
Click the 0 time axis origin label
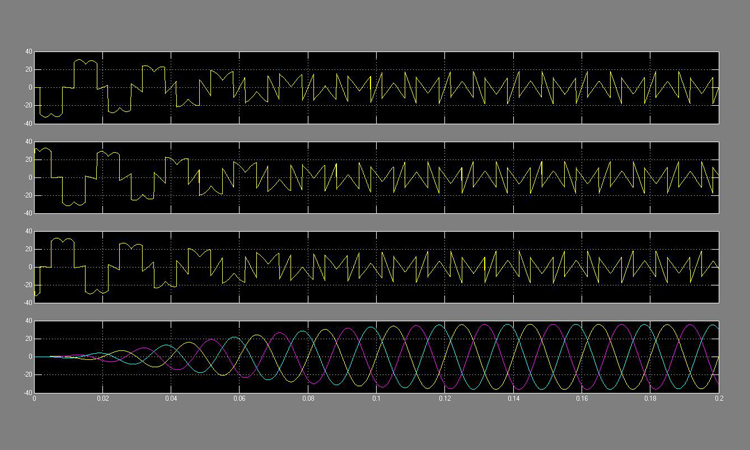(35, 399)
